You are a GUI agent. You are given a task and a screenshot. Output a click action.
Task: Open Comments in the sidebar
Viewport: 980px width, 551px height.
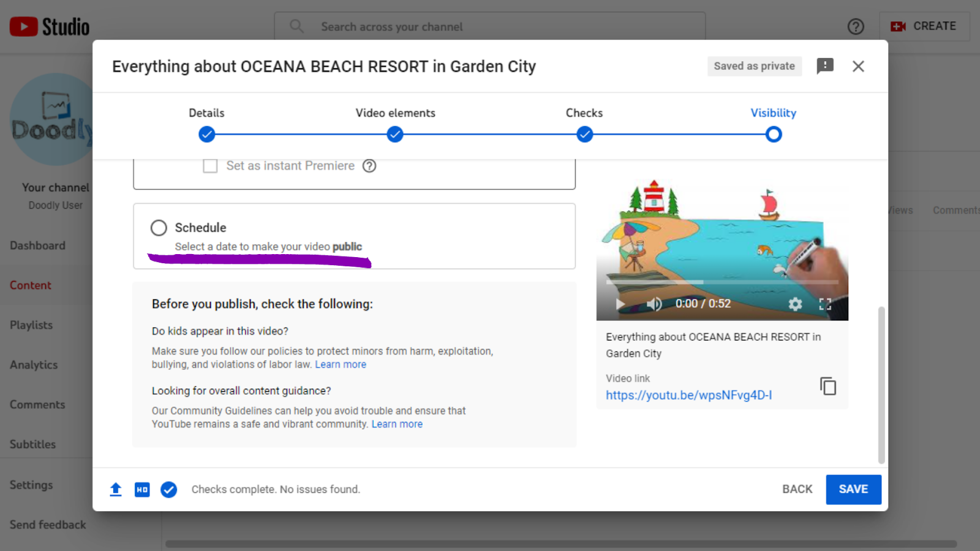pyautogui.click(x=37, y=405)
